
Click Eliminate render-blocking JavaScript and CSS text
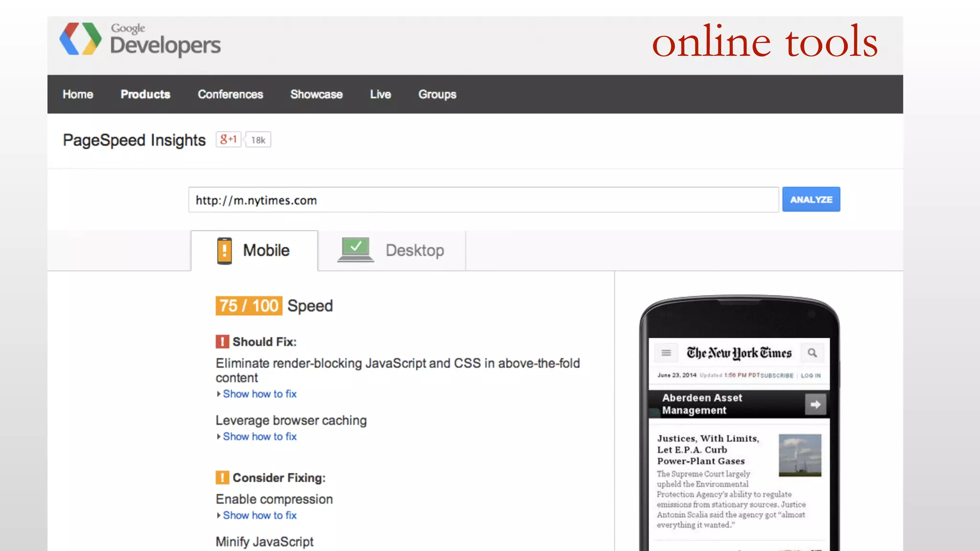coord(398,370)
